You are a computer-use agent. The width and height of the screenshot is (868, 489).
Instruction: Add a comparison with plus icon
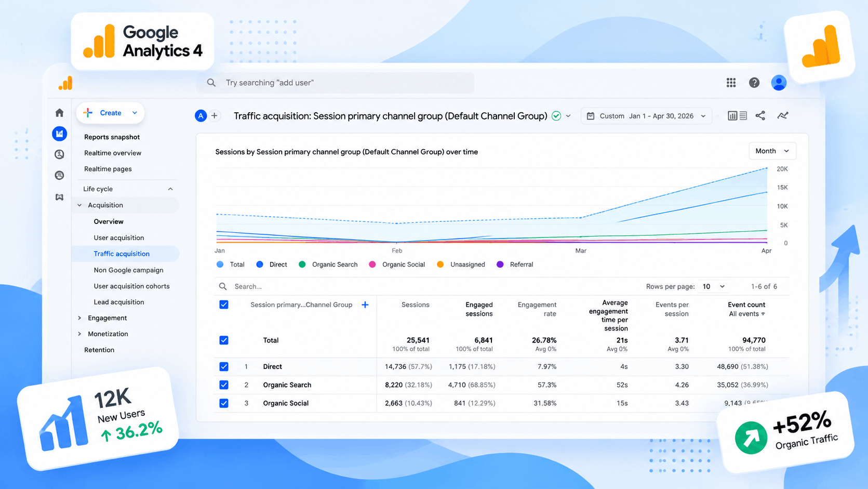214,116
